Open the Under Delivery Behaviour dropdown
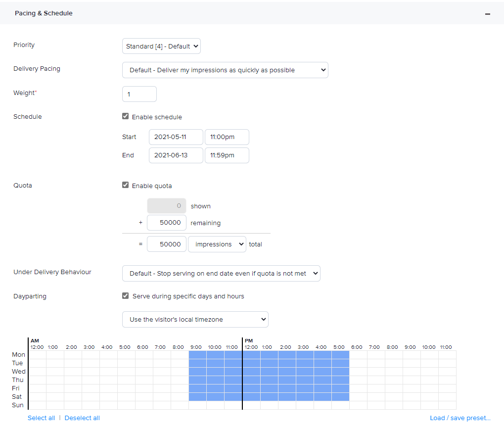Screen dimensions: 504x431 221,273
